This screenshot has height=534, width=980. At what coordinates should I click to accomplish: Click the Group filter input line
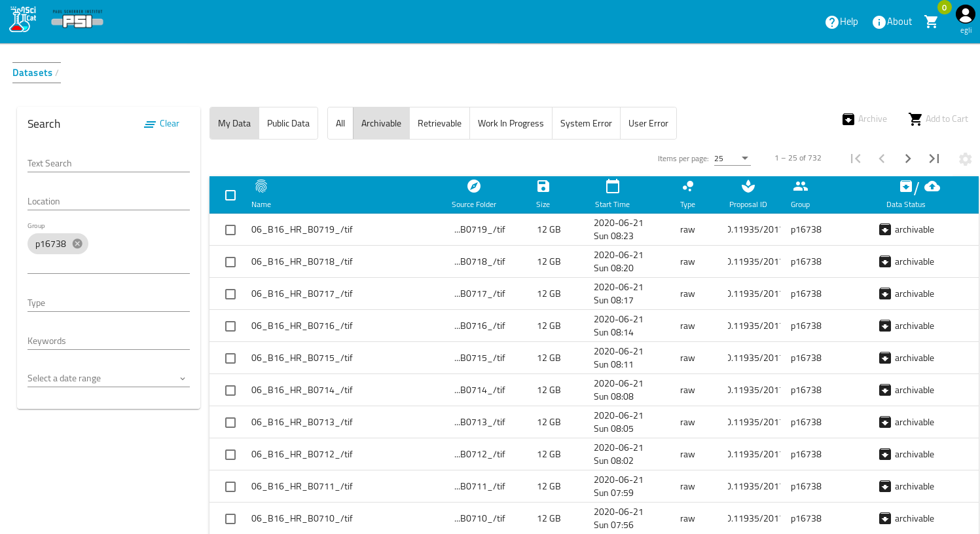[109, 265]
